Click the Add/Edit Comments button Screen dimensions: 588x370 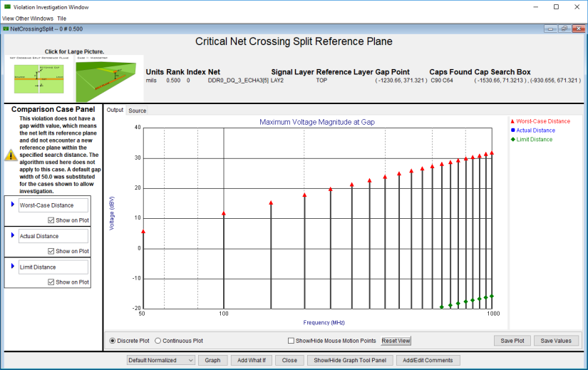click(428, 360)
